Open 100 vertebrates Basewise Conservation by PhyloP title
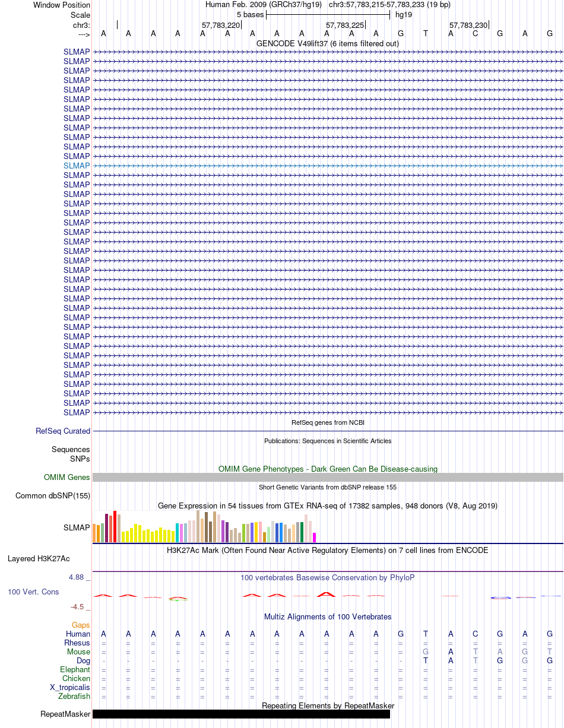The height and width of the screenshot is (728, 564). point(328,577)
